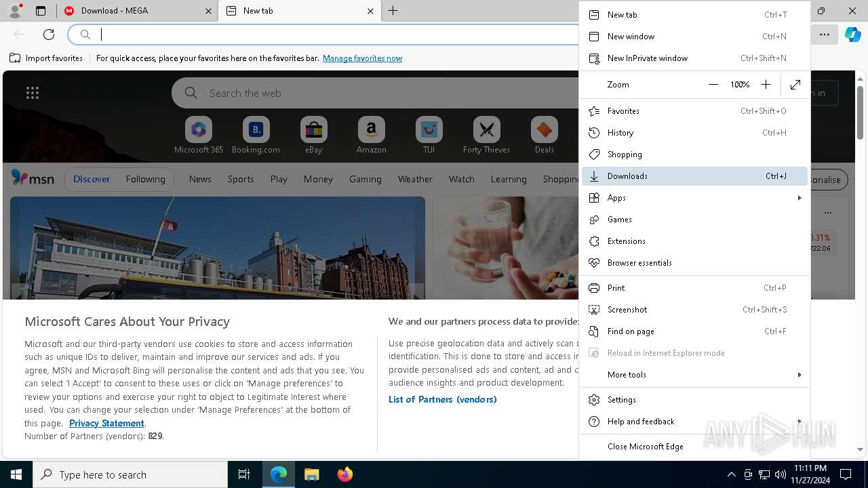This screenshot has height=488, width=868.
Task: Open the tab actions menu icon
Action: (41, 11)
